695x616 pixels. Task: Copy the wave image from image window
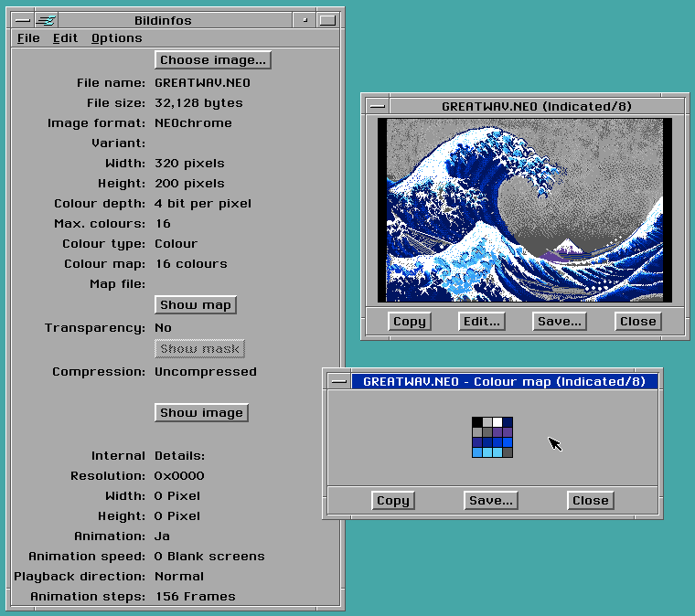tap(409, 322)
